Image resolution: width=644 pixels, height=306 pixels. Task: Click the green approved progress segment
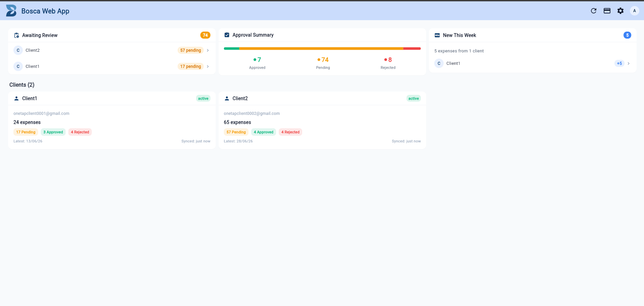click(232, 49)
